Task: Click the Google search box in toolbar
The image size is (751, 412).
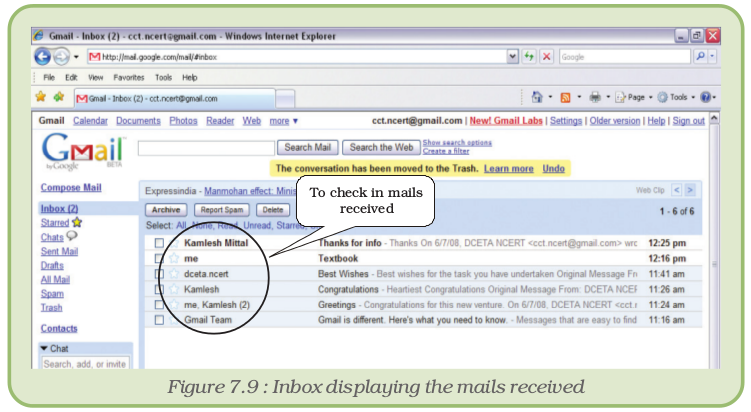Action: click(625, 57)
